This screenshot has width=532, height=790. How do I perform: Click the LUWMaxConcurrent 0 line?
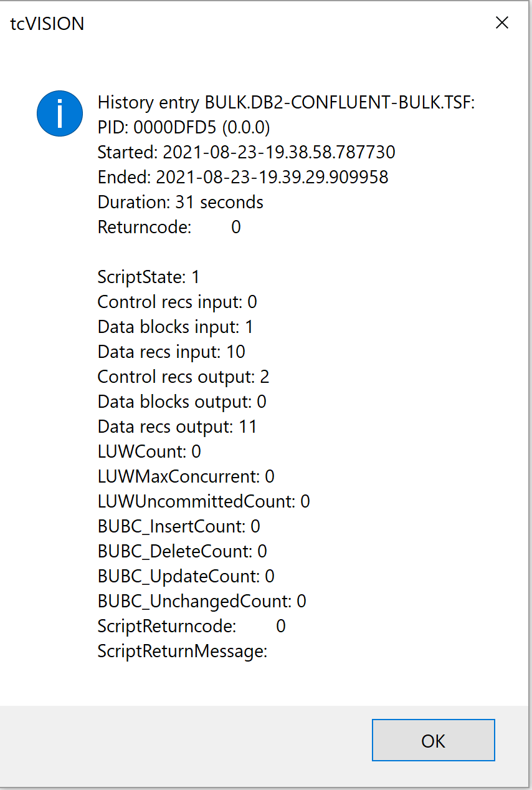click(x=186, y=476)
